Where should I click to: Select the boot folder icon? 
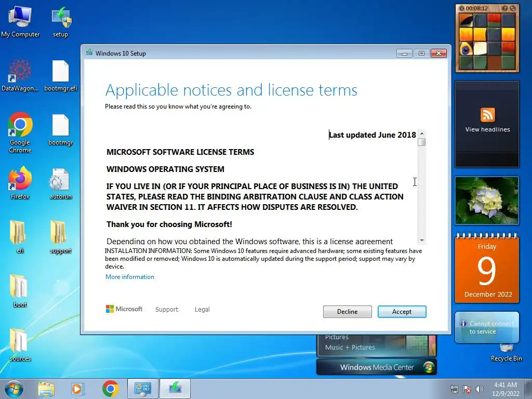coord(19,291)
